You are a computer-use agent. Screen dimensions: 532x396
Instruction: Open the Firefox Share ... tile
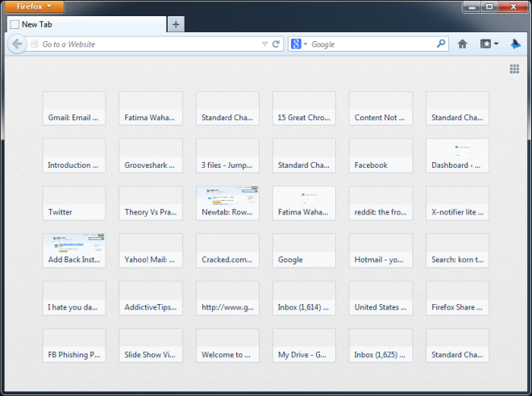click(457, 298)
